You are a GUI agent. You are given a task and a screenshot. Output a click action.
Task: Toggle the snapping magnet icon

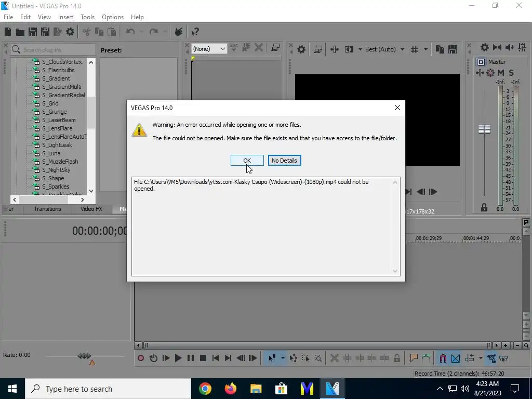coord(443,358)
